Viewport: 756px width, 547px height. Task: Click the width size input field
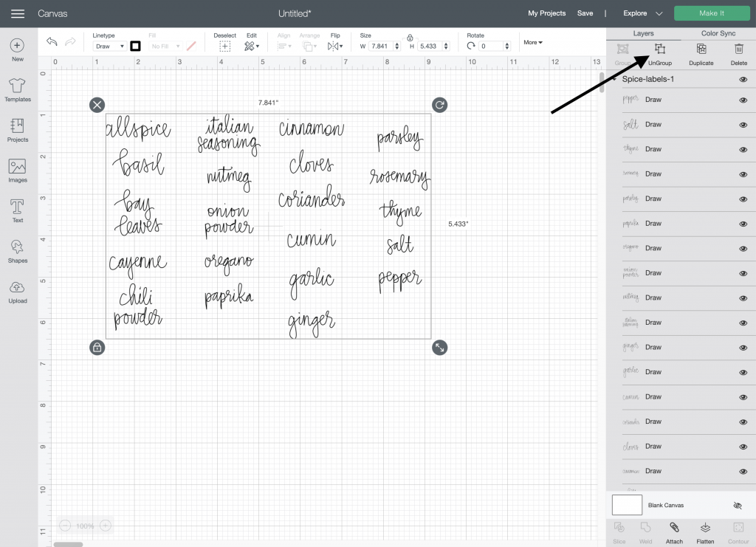click(381, 47)
